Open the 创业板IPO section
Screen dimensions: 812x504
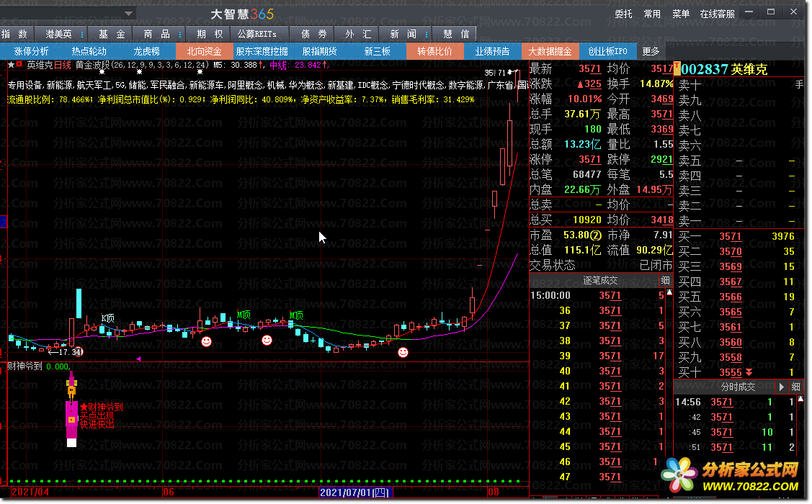pos(607,51)
